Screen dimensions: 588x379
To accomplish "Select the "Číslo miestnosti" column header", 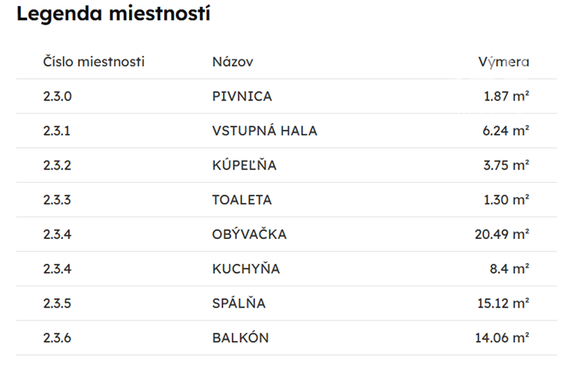I will 94,62.
